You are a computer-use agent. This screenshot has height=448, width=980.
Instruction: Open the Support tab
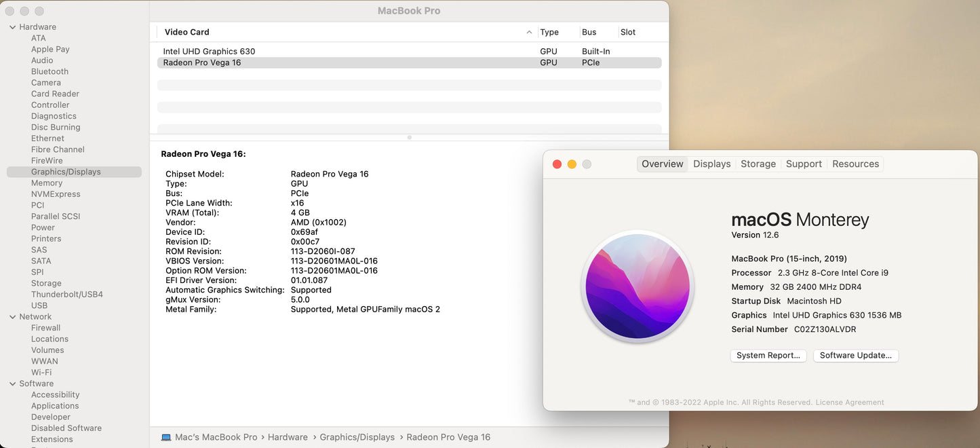click(803, 164)
